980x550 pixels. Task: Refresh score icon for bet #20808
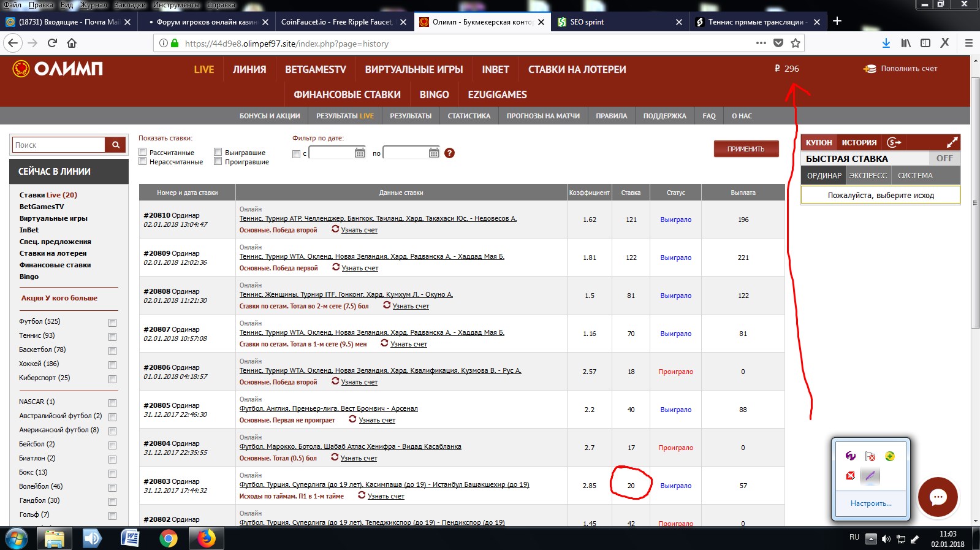(x=387, y=305)
